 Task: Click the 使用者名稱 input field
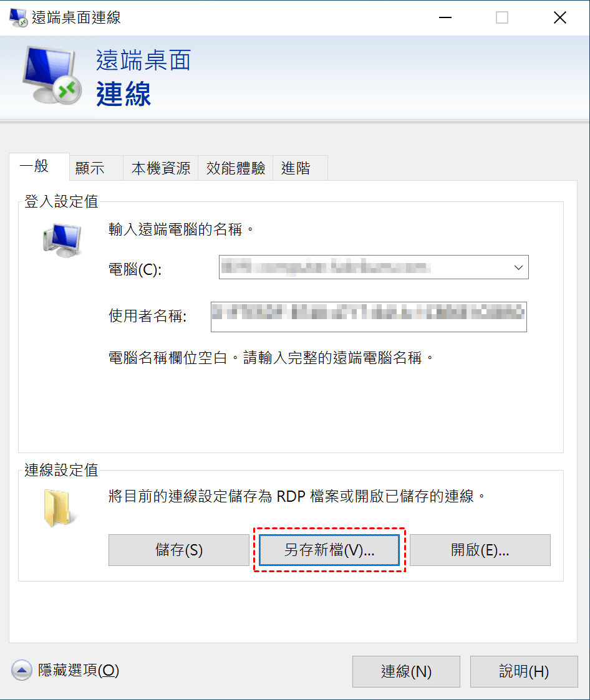pyautogui.click(x=369, y=317)
